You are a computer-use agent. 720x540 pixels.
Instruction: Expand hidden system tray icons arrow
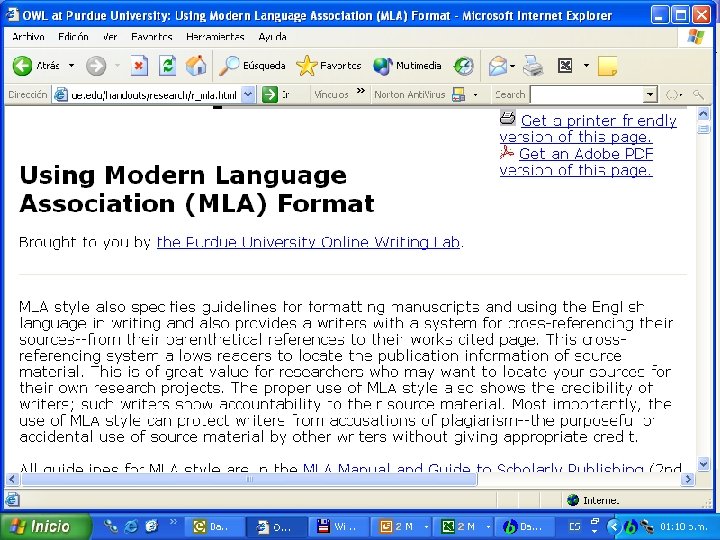[613, 527]
